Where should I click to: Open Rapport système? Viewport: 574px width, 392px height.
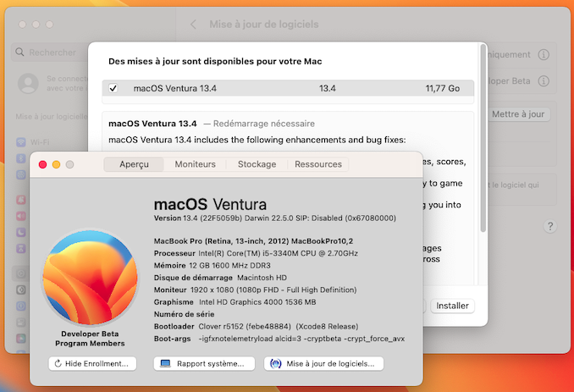(204, 363)
